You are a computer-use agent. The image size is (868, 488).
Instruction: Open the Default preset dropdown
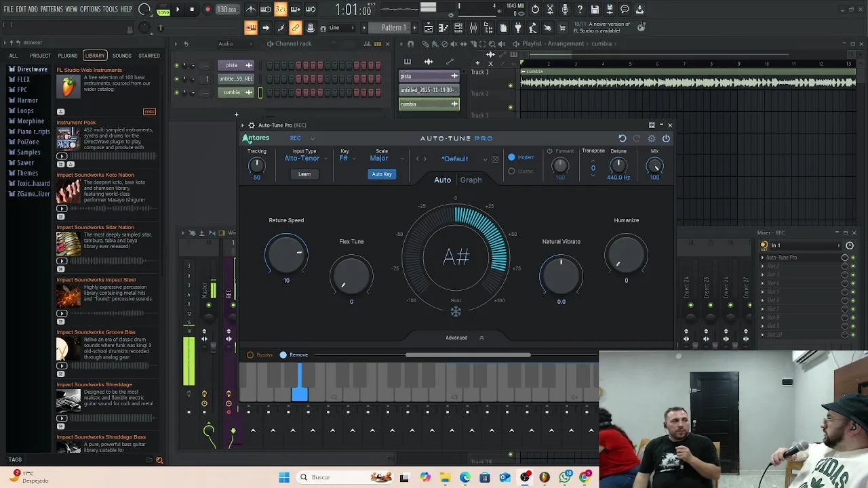[x=464, y=159]
